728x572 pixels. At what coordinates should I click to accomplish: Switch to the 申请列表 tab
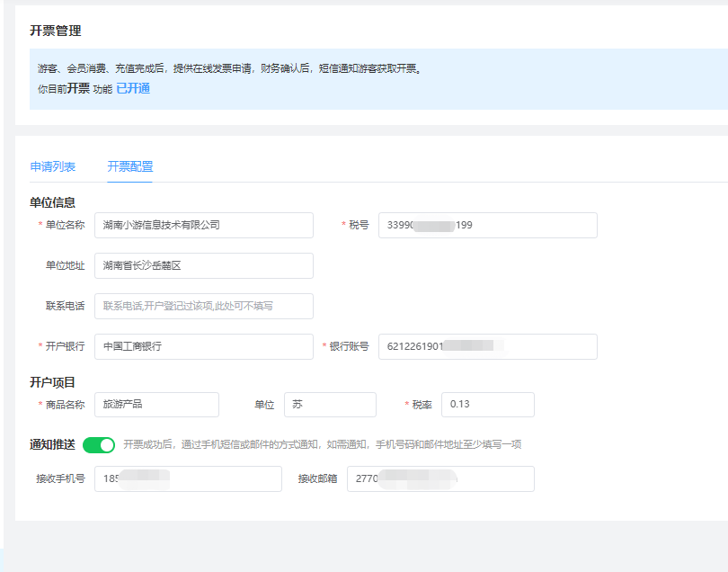52,166
